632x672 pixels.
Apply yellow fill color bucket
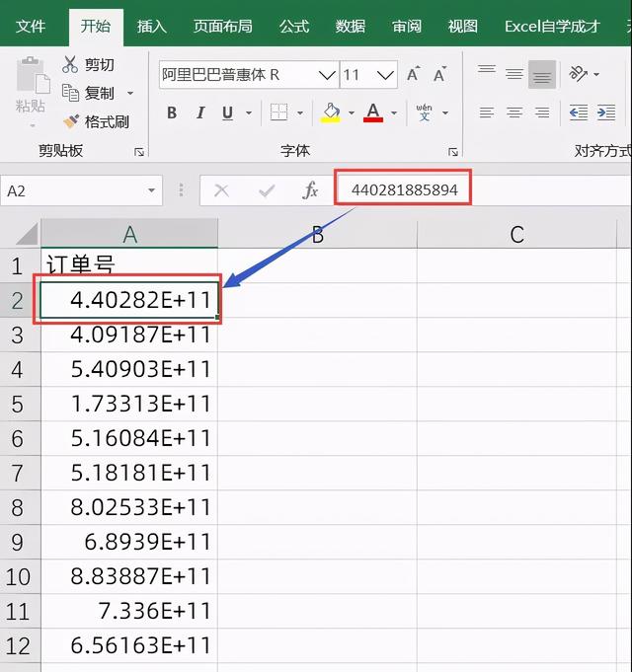pos(331,112)
